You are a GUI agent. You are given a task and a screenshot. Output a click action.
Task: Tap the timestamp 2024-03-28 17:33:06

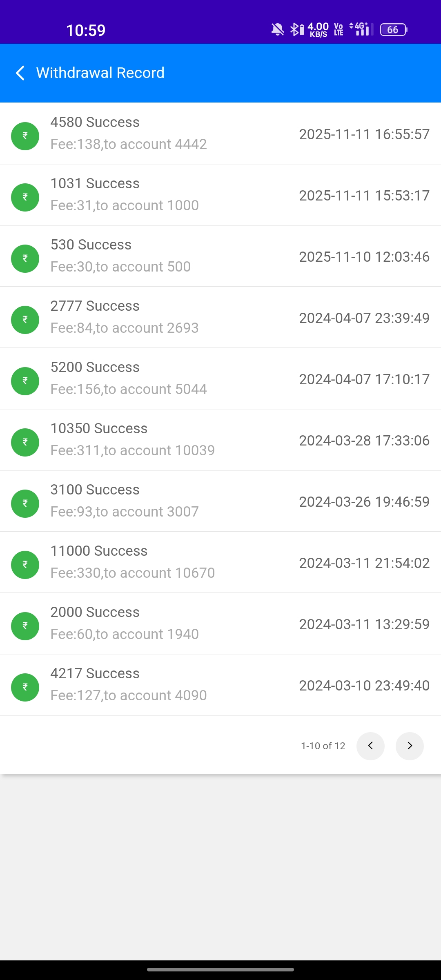coord(364,441)
